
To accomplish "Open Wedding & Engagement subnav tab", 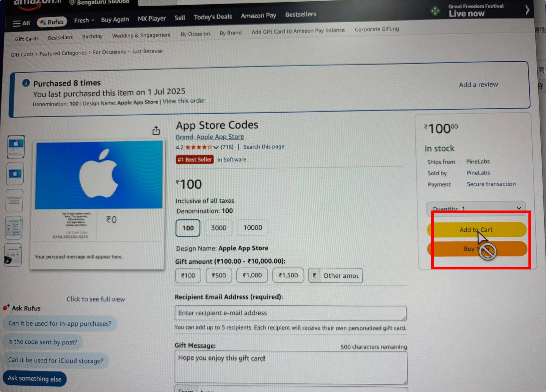I will pyautogui.click(x=141, y=35).
